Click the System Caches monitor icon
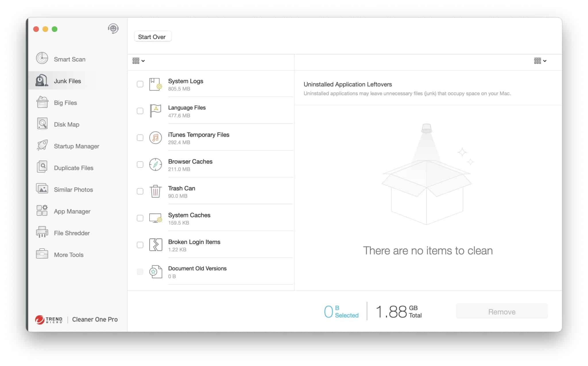Image resolution: width=588 pixels, height=366 pixels. pos(156,218)
